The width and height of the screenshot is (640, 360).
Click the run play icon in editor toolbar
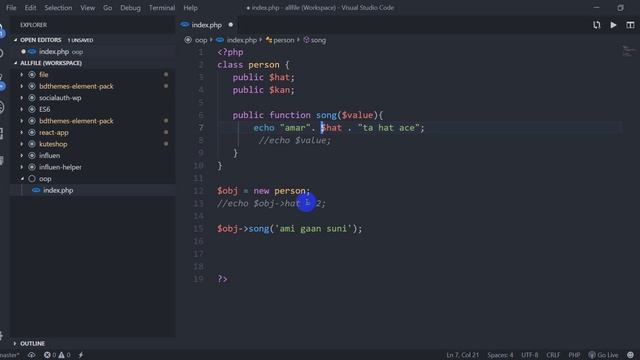click(613, 25)
